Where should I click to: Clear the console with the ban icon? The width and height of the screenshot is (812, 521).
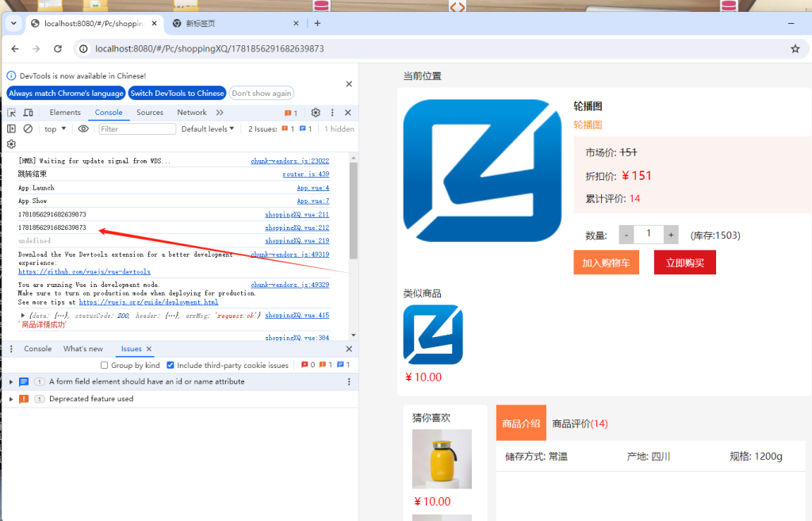coord(28,128)
